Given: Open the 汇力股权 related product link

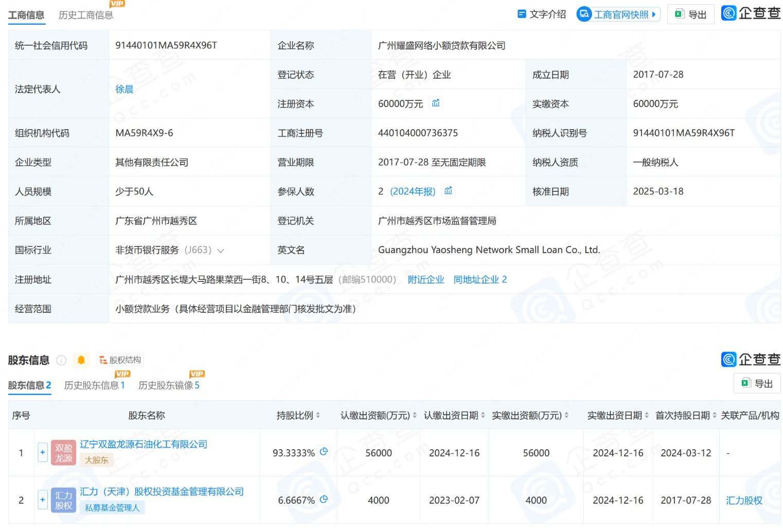Looking at the screenshot, I should 744,500.
